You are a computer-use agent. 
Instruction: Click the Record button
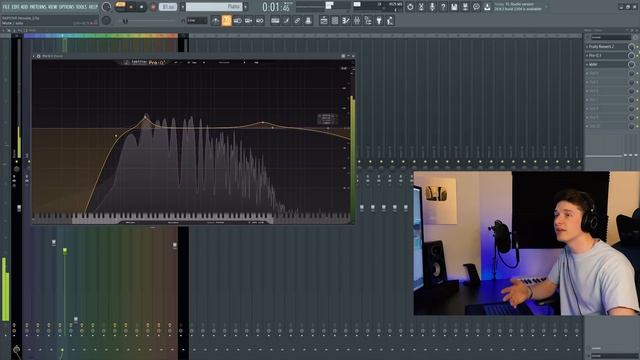coord(153,7)
